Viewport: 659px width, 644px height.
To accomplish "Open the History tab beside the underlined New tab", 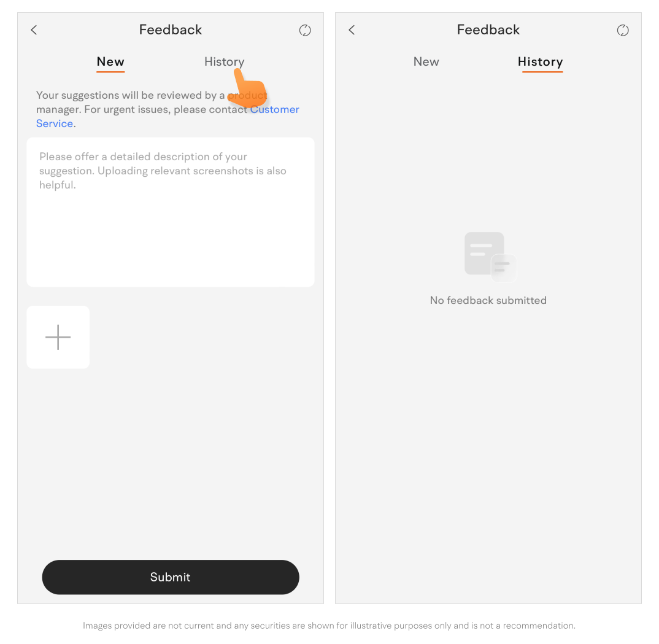I will (x=224, y=62).
